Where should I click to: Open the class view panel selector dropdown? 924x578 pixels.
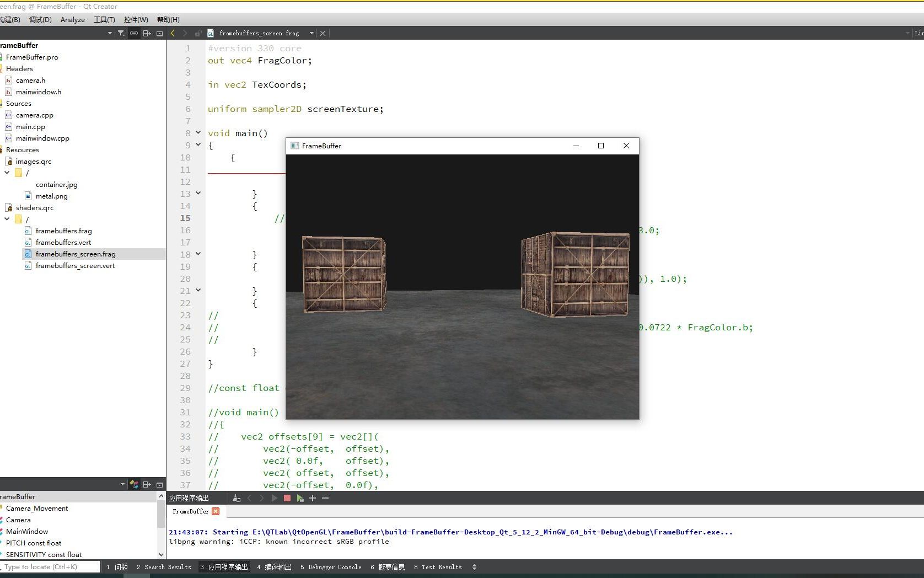click(122, 484)
